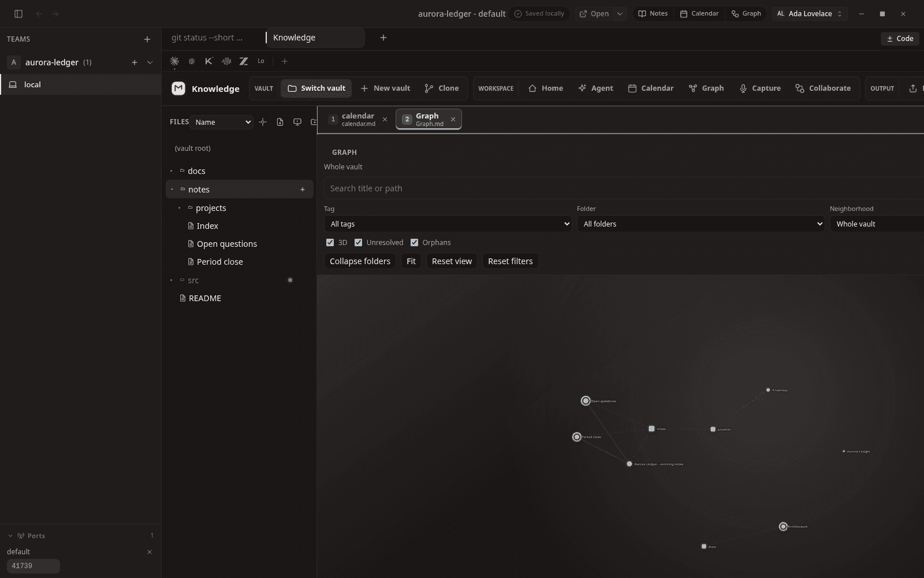Collapse the notes folder

[x=172, y=190]
